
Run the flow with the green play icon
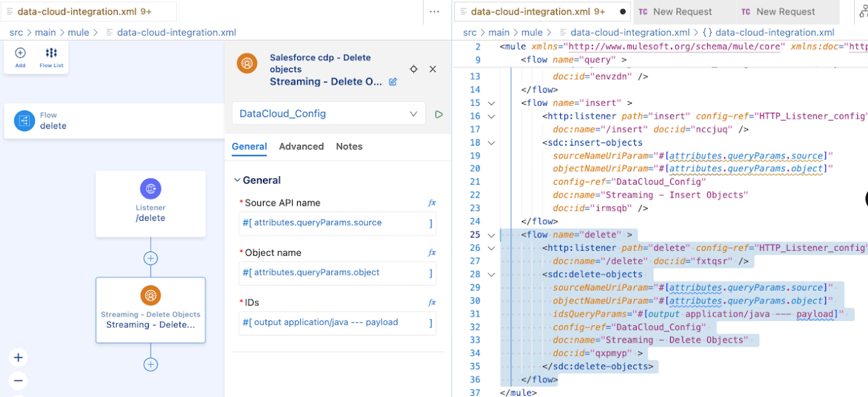438,113
